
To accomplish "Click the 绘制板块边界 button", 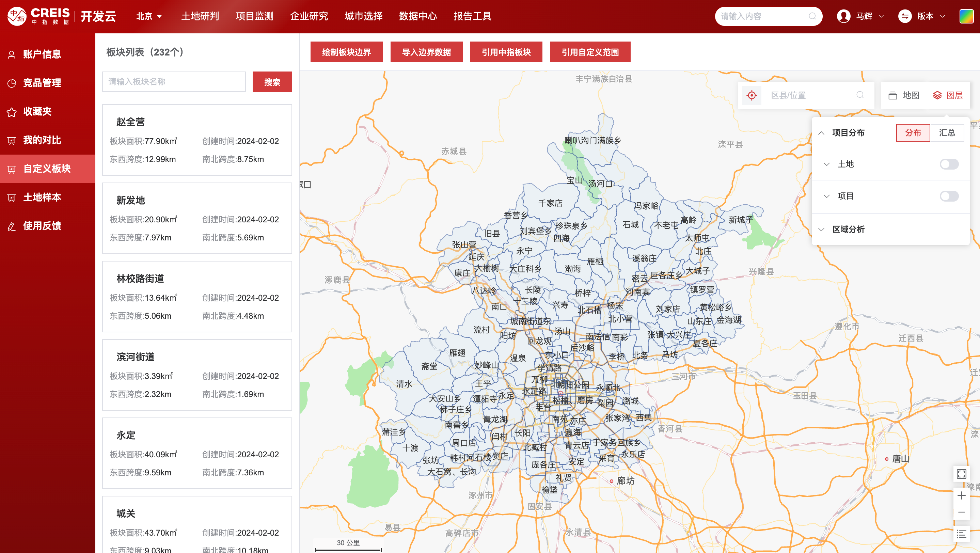I will [x=346, y=52].
